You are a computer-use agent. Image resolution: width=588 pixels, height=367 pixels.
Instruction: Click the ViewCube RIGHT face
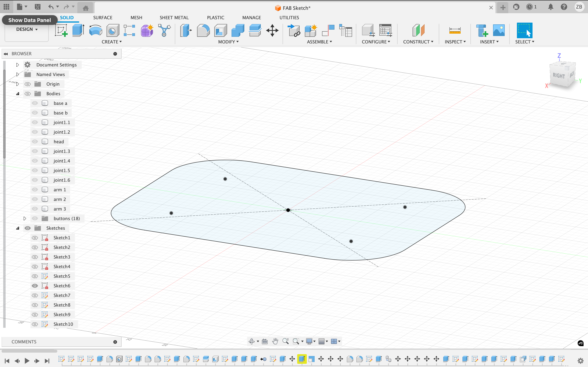[559, 76]
